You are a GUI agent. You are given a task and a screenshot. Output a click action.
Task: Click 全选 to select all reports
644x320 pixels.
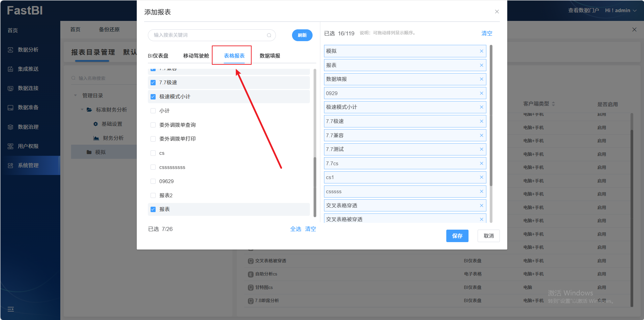(295, 229)
